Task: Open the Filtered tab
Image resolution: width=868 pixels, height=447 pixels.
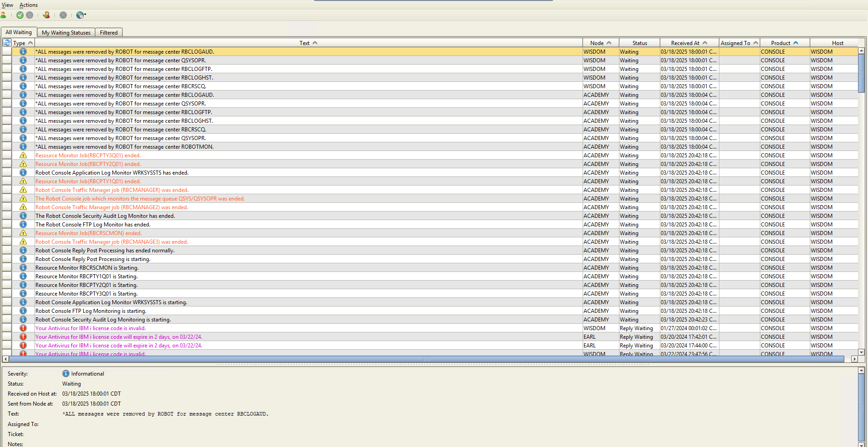Action: [x=109, y=33]
